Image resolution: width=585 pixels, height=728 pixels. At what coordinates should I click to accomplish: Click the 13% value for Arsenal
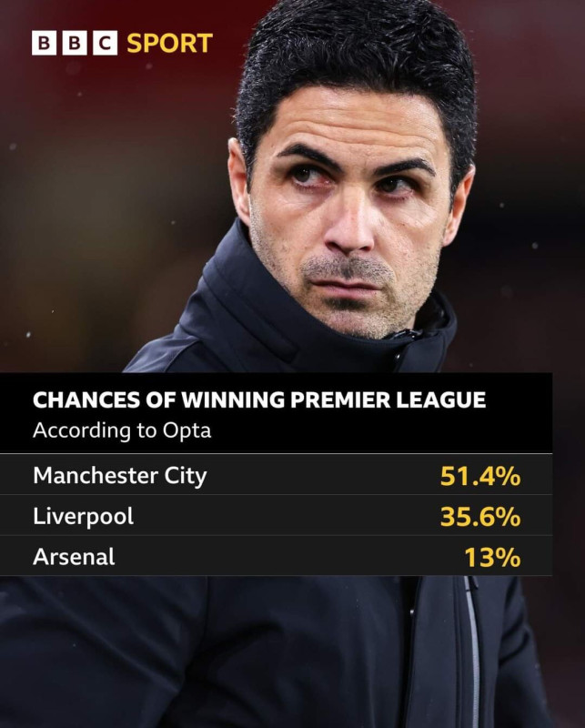click(x=492, y=557)
